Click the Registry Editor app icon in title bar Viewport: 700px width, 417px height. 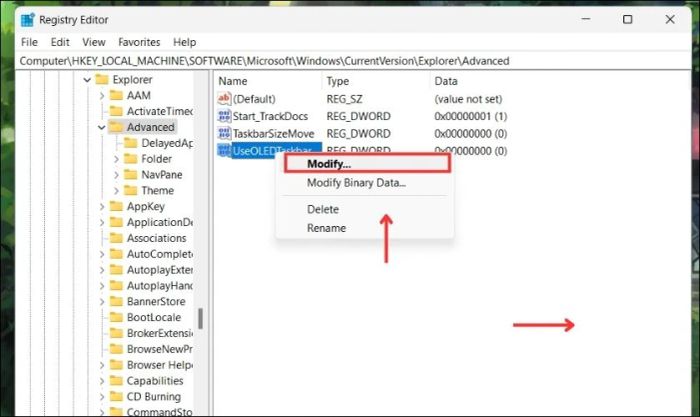[x=28, y=20]
